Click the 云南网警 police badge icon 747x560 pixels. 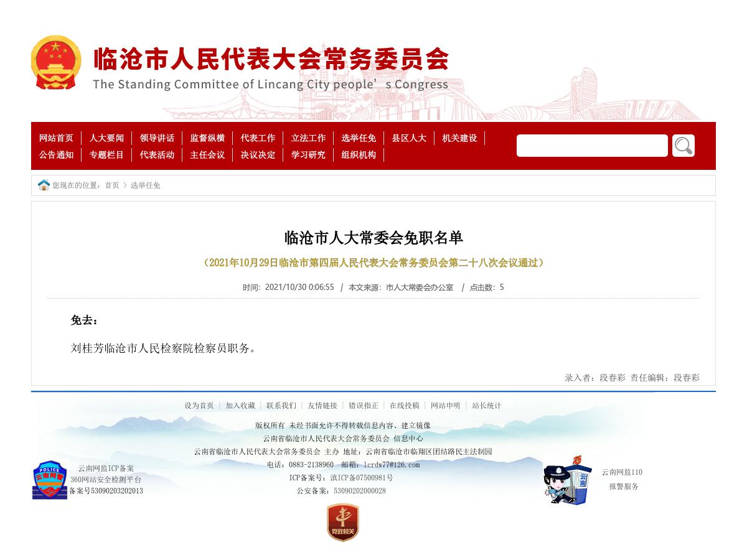click(50, 480)
